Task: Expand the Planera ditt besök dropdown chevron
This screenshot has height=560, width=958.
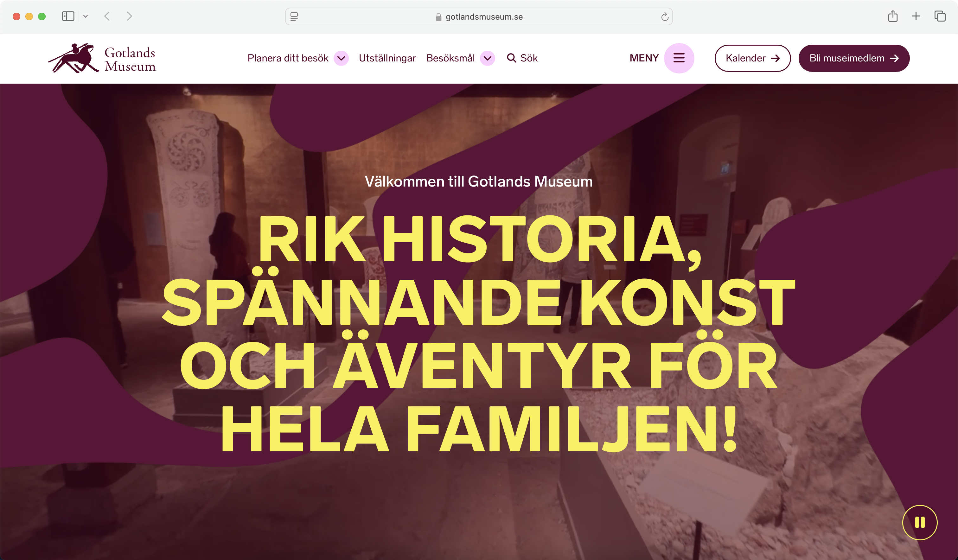Action: coord(341,58)
